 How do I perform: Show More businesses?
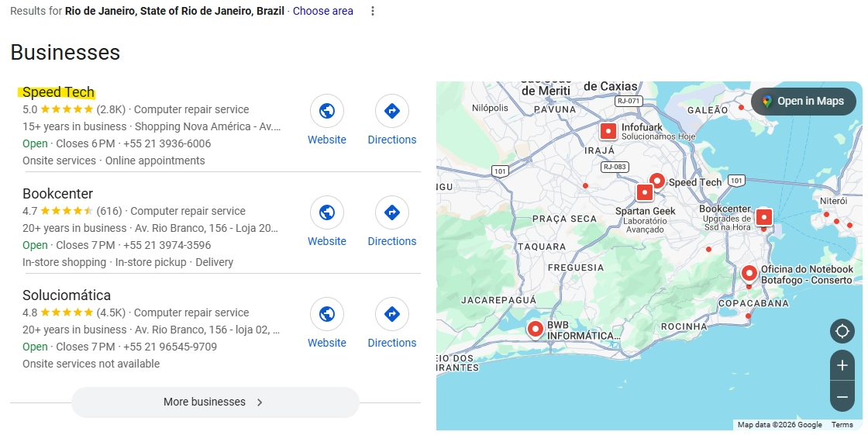[215, 402]
